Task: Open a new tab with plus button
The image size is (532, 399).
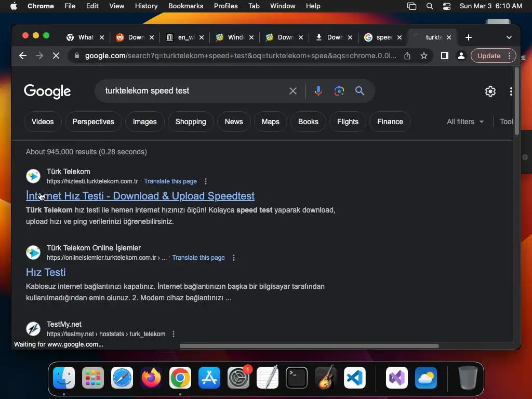Action: (469, 37)
